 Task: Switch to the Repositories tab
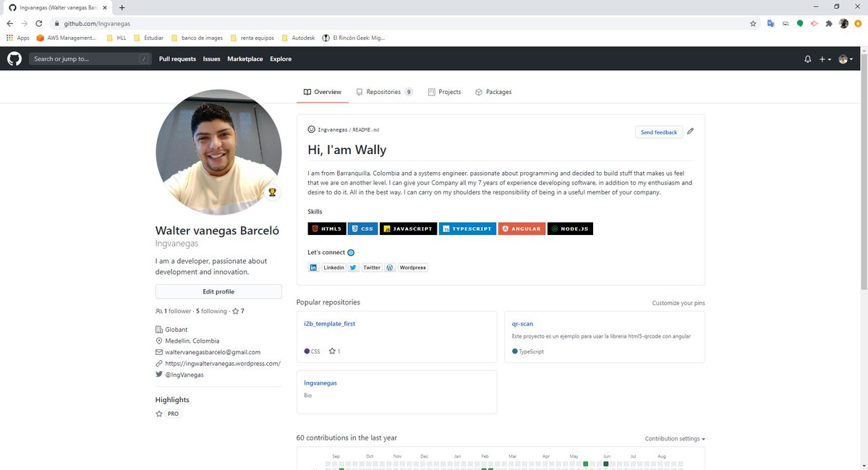385,92
